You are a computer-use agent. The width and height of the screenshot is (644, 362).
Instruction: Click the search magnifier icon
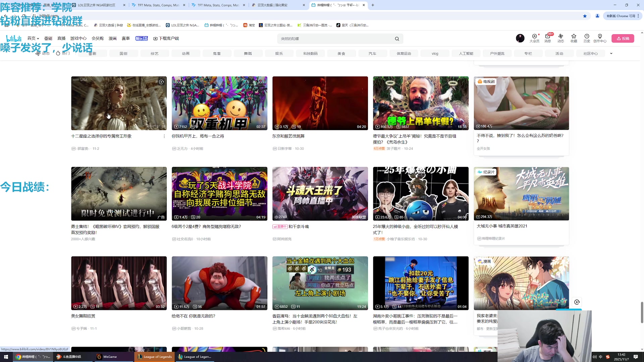397,39
